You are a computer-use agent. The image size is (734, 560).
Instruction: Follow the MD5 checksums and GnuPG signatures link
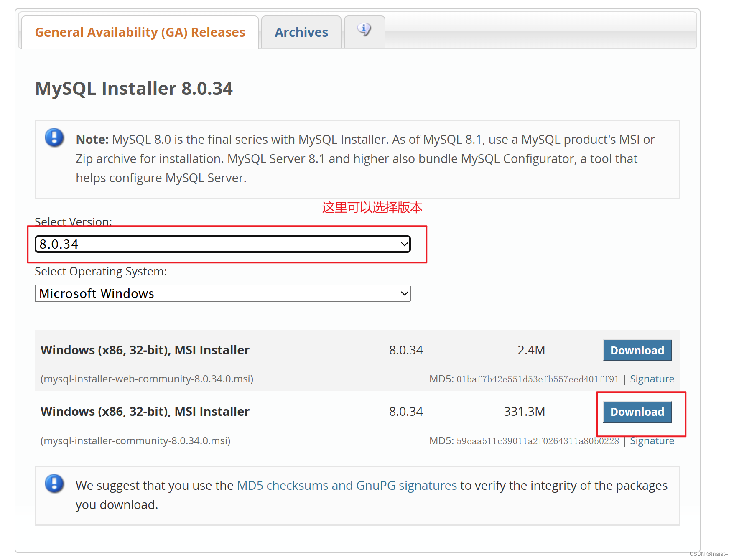click(x=347, y=486)
